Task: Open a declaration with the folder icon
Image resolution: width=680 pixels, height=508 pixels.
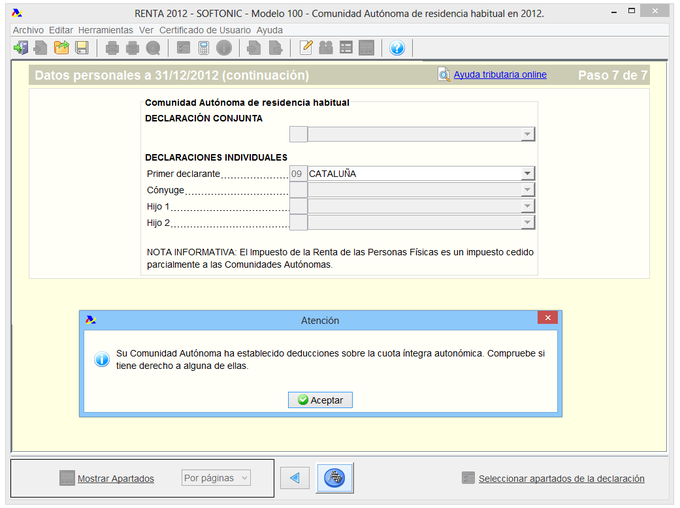Action: pyautogui.click(x=61, y=47)
